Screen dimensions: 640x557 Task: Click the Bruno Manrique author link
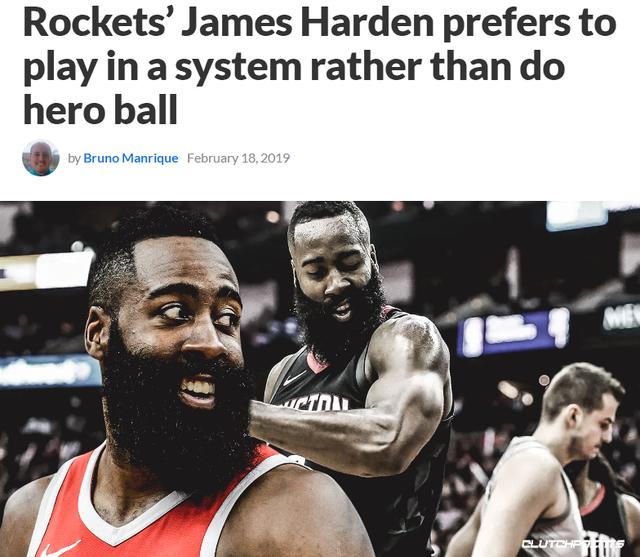(131, 158)
